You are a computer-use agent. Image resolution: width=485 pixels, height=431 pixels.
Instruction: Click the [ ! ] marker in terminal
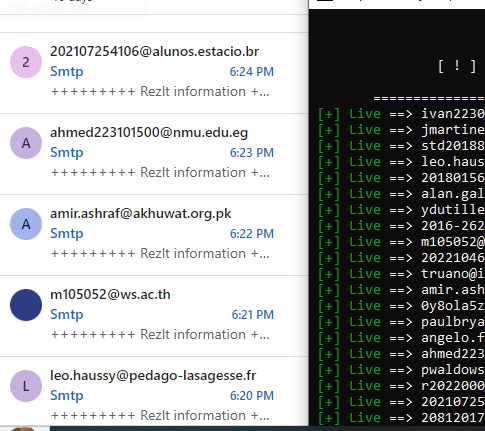457,66
